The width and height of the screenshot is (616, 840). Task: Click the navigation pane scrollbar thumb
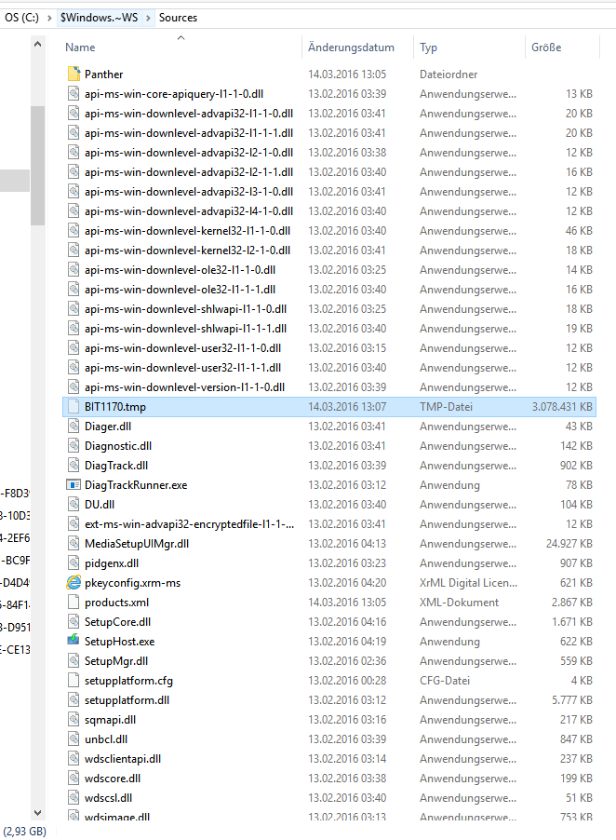click(37, 166)
